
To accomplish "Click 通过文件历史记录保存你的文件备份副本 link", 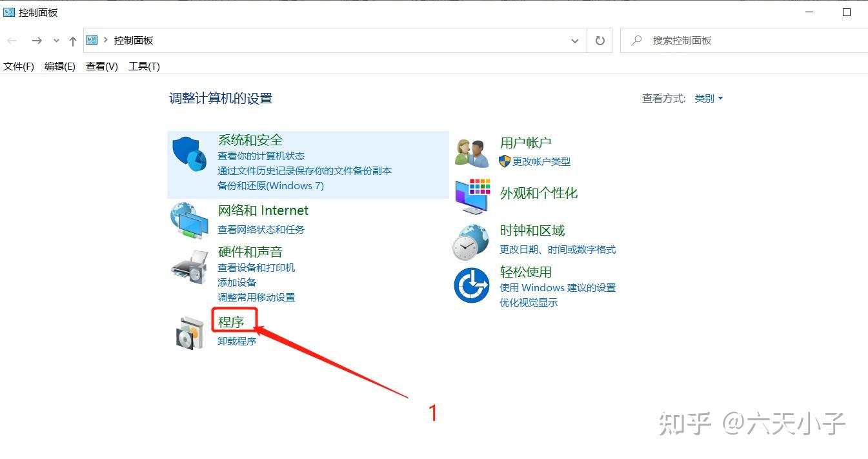I will click(x=305, y=171).
